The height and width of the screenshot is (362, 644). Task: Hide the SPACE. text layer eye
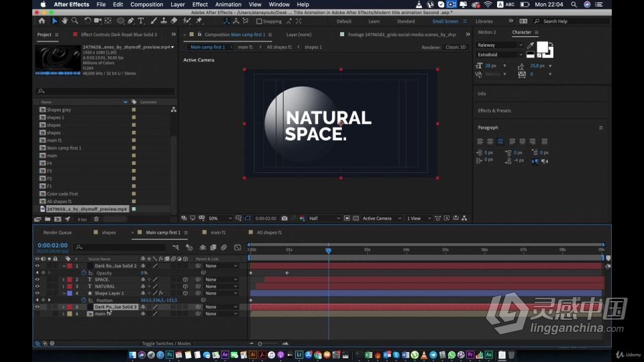pos(38,280)
